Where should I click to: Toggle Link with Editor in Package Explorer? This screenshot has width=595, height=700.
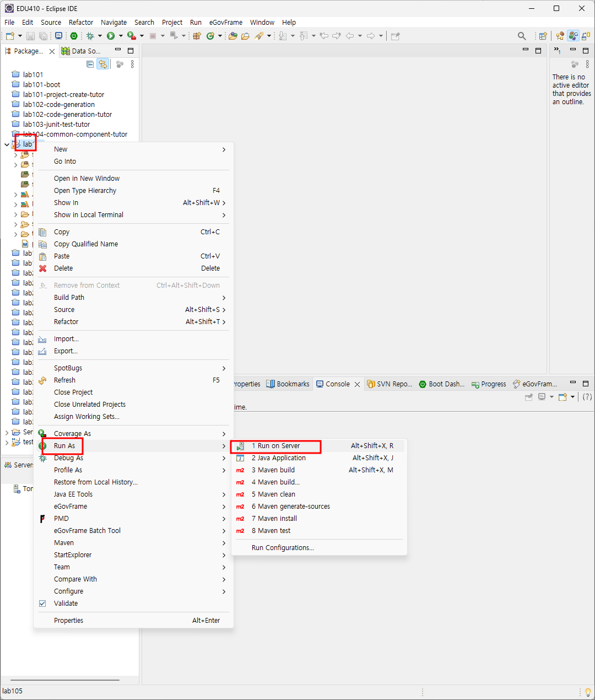click(x=103, y=64)
